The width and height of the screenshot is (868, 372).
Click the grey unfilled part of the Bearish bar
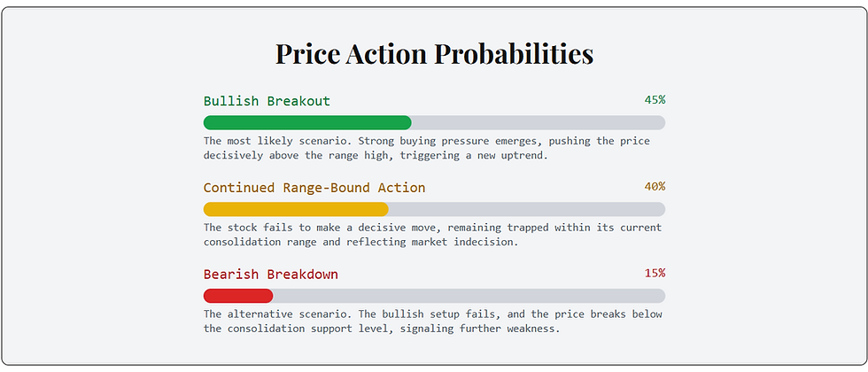point(469,296)
